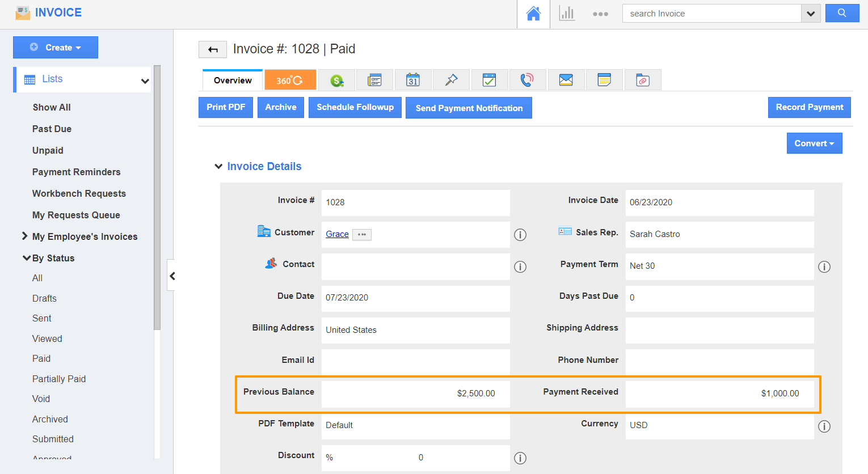Open the Attachments paperclip tab icon
The height and width of the screenshot is (474, 868).
[643, 80]
